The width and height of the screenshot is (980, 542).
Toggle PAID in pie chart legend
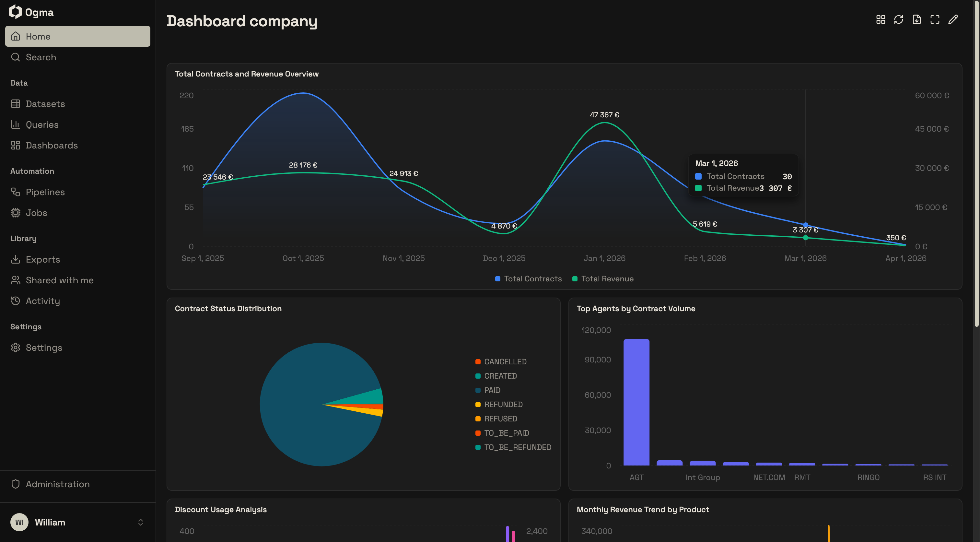(488, 390)
